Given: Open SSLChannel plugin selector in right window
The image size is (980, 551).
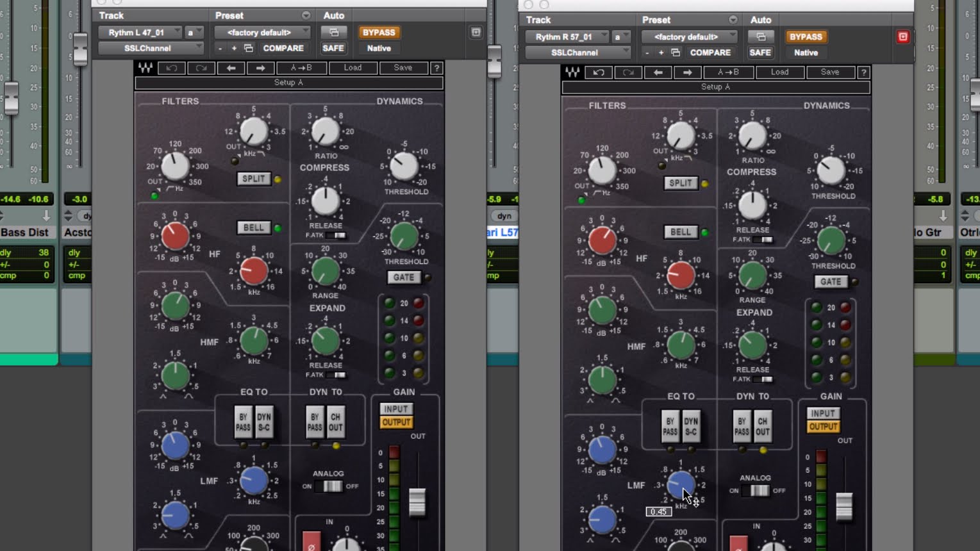Looking at the screenshot, I should pos(577,53).
